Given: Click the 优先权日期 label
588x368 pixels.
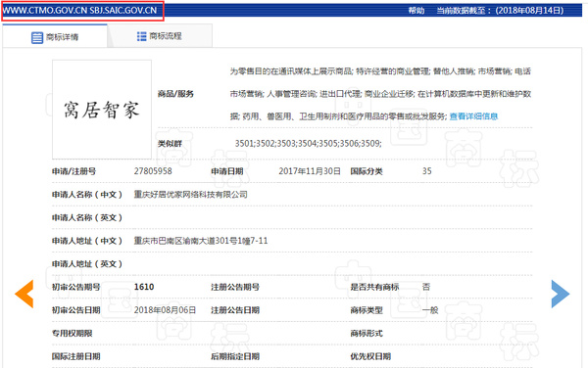Looking at the screenshot, I should [370, 356].
